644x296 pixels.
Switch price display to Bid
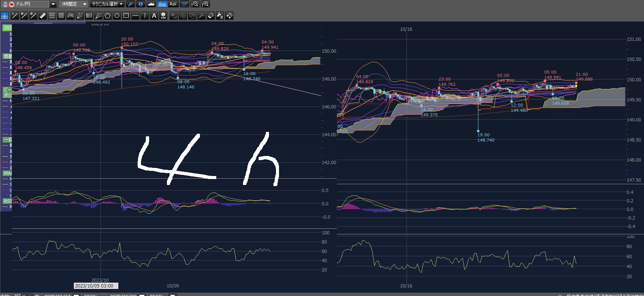coord(162,4)
